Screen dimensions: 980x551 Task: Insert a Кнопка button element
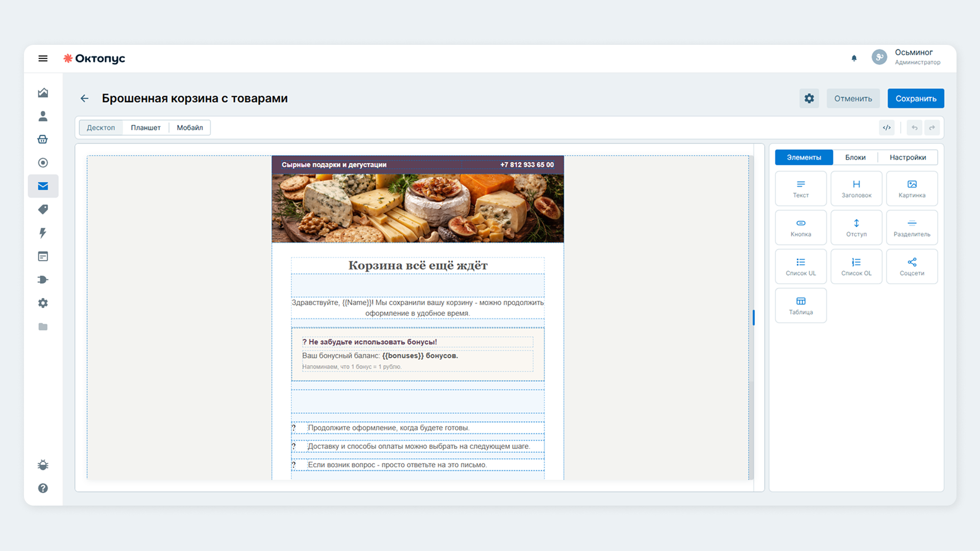click(800, 228)
